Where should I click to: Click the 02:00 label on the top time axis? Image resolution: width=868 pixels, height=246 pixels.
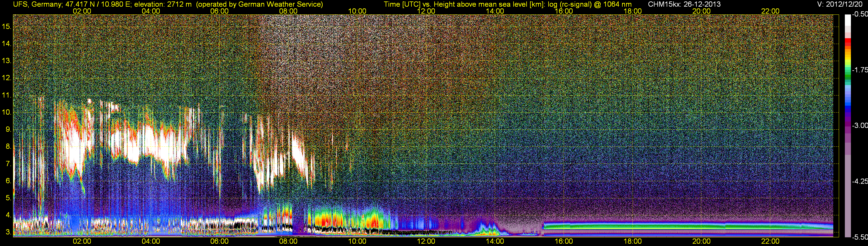(82, 11)
